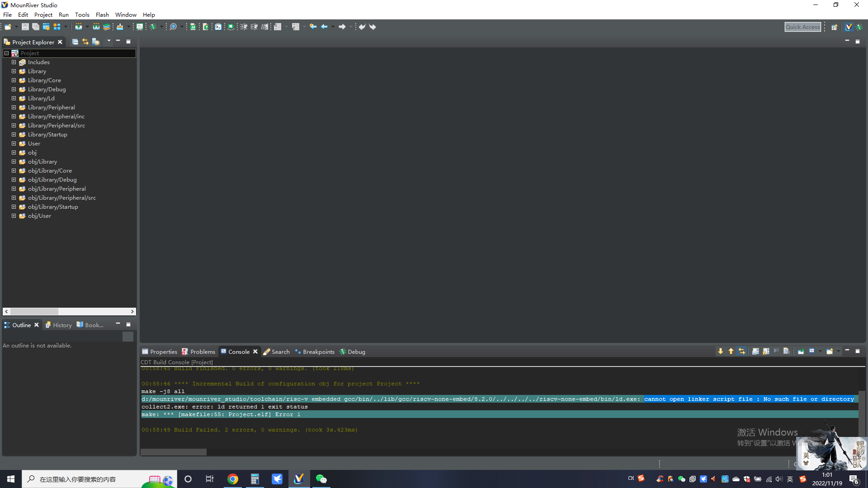Click the Back navigation arrow icon

[x=324, y=27]
